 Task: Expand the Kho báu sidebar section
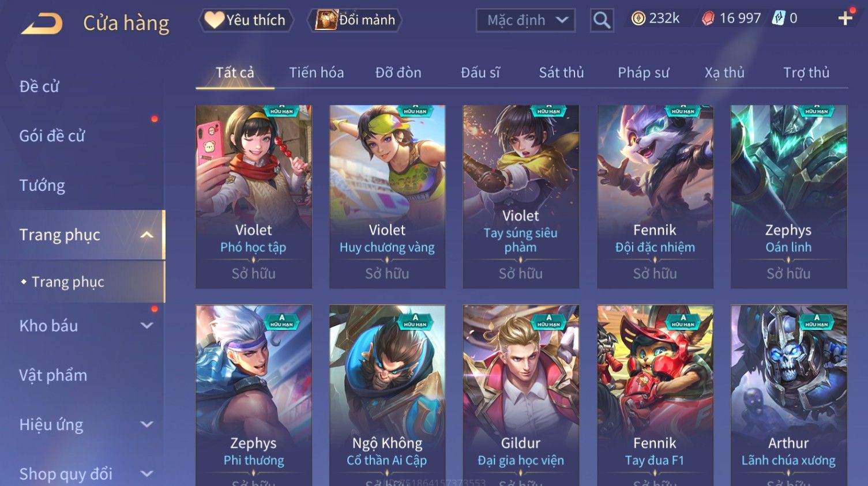(147, 326)
